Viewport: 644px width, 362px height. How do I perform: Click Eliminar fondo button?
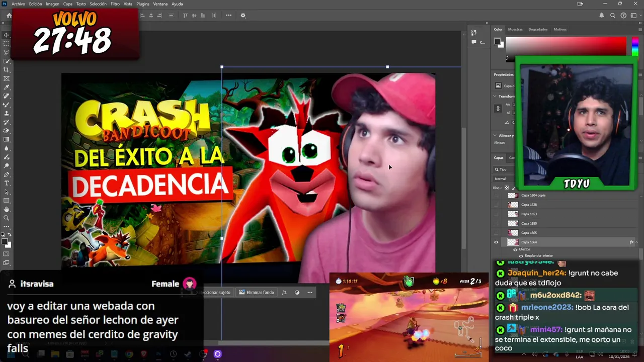[257, 292]
